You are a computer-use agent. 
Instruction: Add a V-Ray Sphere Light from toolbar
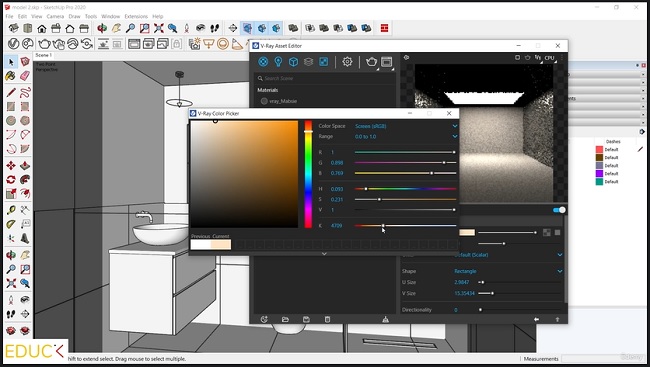pyautogui.click(x=223, y=44)
